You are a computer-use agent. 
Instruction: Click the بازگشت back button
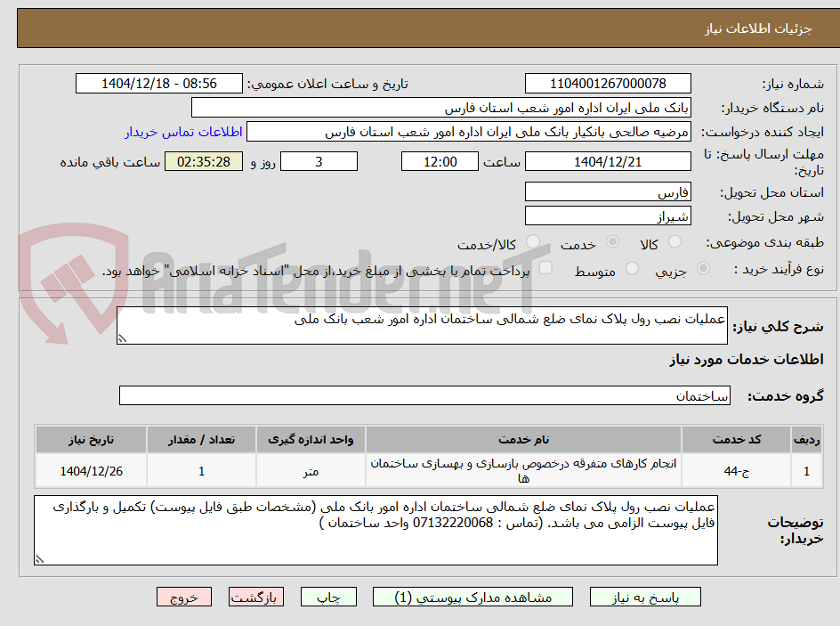click(x=256, y=597)
